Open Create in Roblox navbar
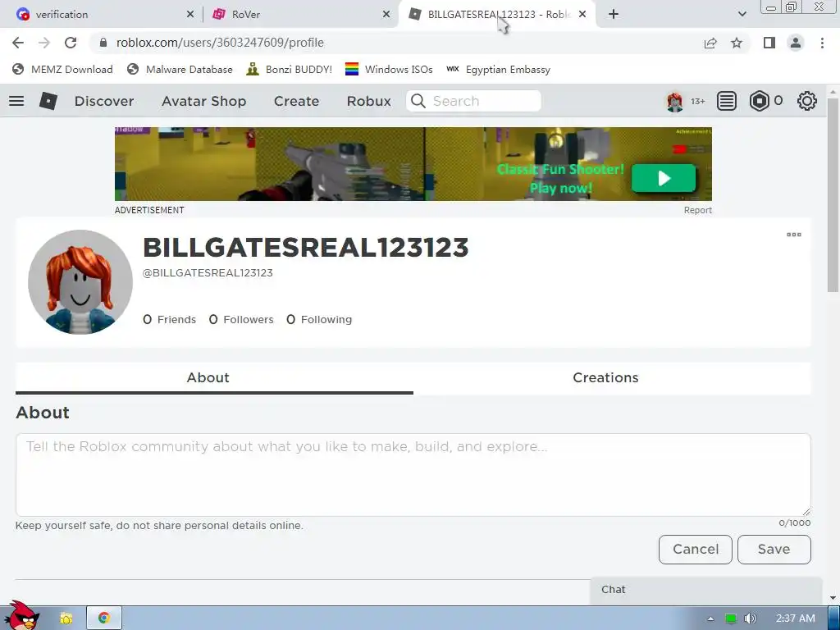The width and height of the screenshot is (840, 630). [296, 101]
